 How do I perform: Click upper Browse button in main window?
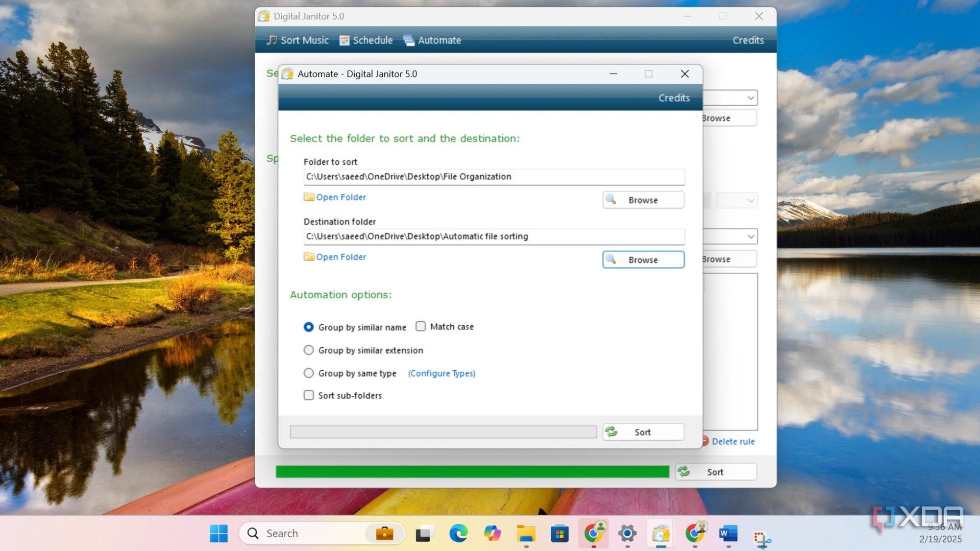click(x=729, y=118)
